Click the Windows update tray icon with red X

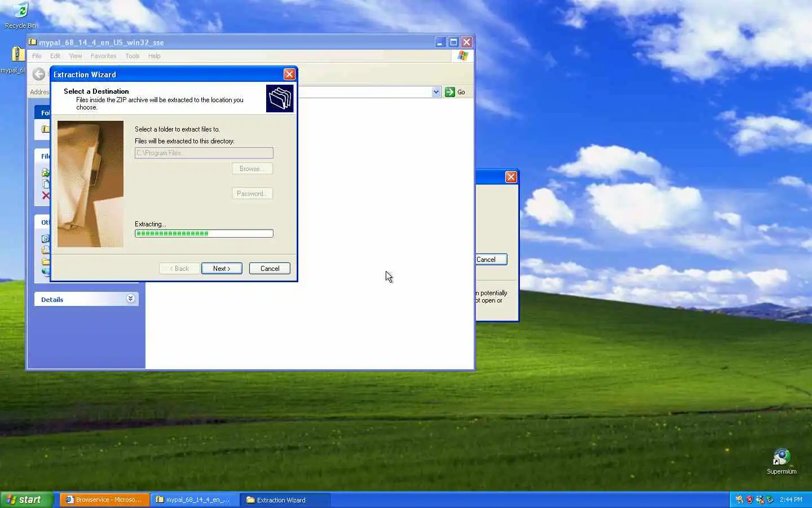(760, 500)
